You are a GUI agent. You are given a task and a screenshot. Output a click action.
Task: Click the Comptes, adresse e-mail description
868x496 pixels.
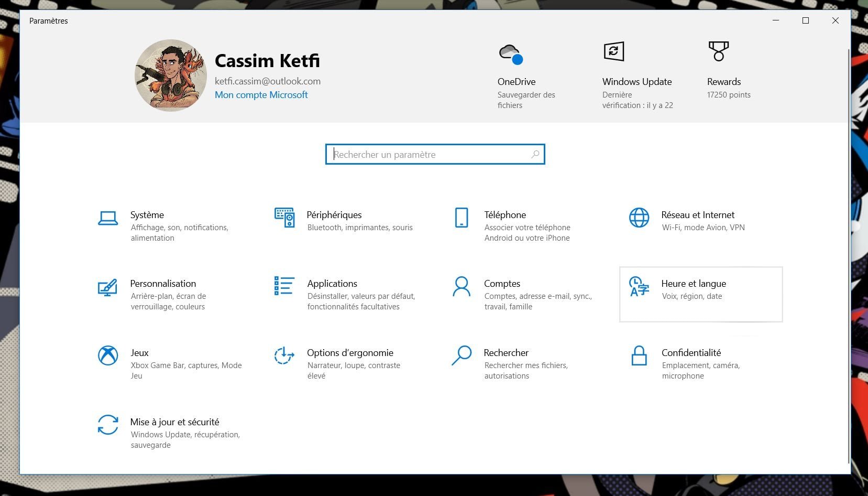(x=538, y=301)
